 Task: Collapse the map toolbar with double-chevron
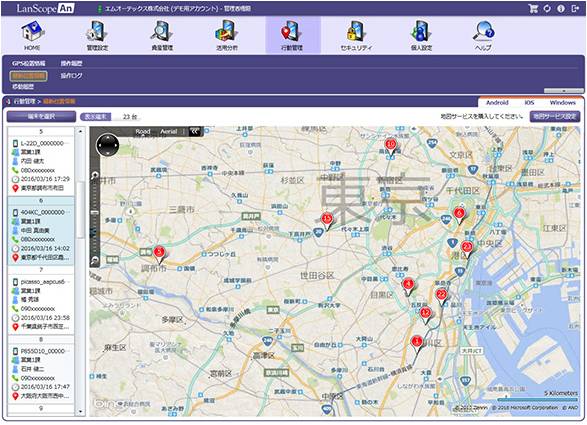(x=194, y=131)
